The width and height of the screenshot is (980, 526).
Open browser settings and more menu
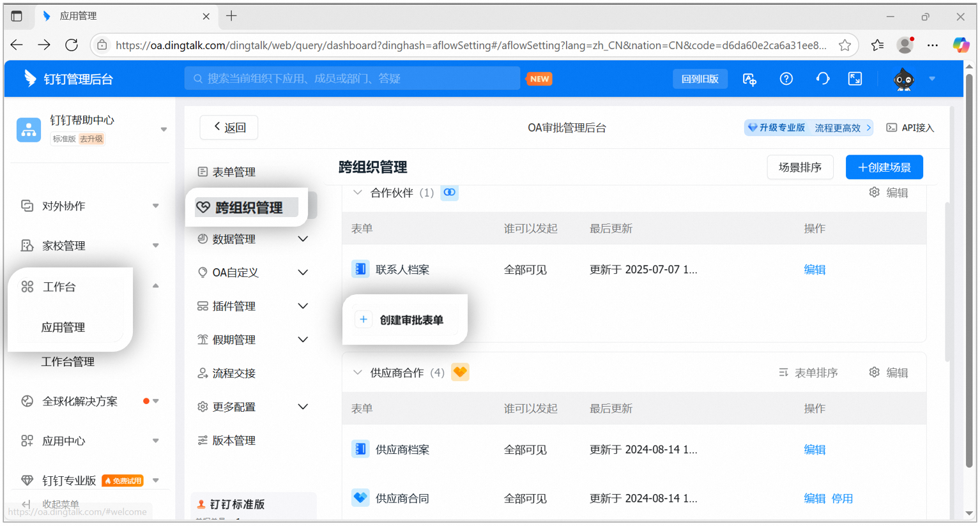tap(933, 45)
